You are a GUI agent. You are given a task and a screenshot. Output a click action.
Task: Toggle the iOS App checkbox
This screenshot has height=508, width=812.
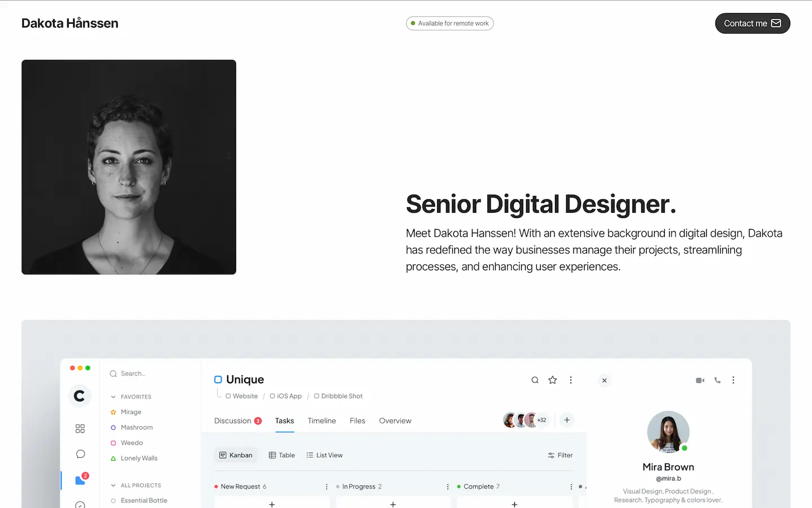point(272,396)
